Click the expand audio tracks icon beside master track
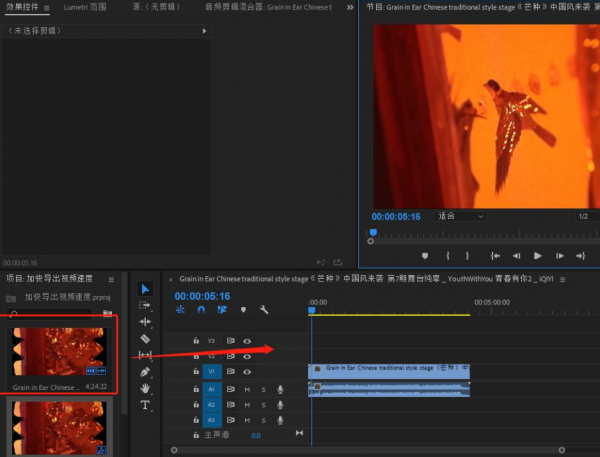This screenshot has width=600, height=457. (299, 433)
